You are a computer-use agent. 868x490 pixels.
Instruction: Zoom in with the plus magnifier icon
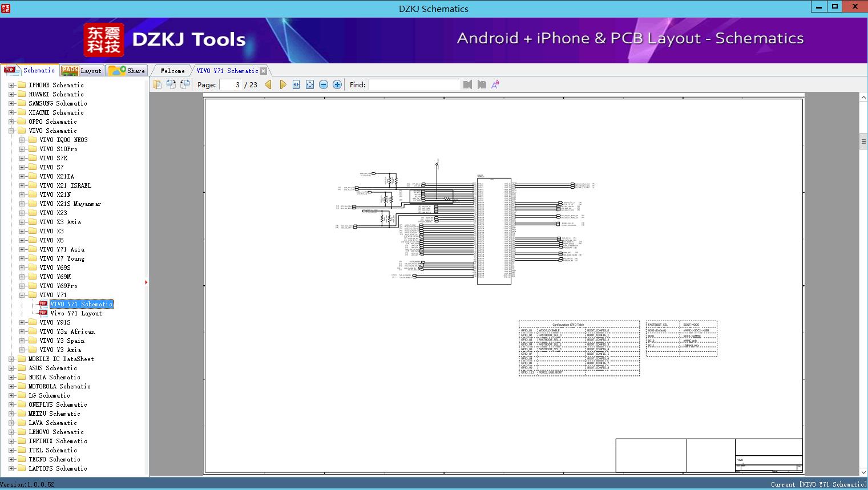tap(337, 84)
